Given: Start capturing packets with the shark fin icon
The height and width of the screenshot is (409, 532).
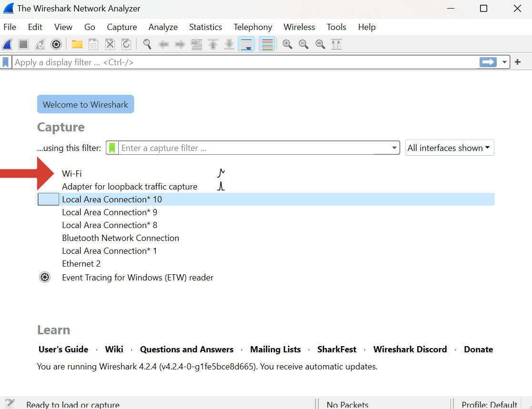Looking at the screenshot, I should tap(8, 44).
